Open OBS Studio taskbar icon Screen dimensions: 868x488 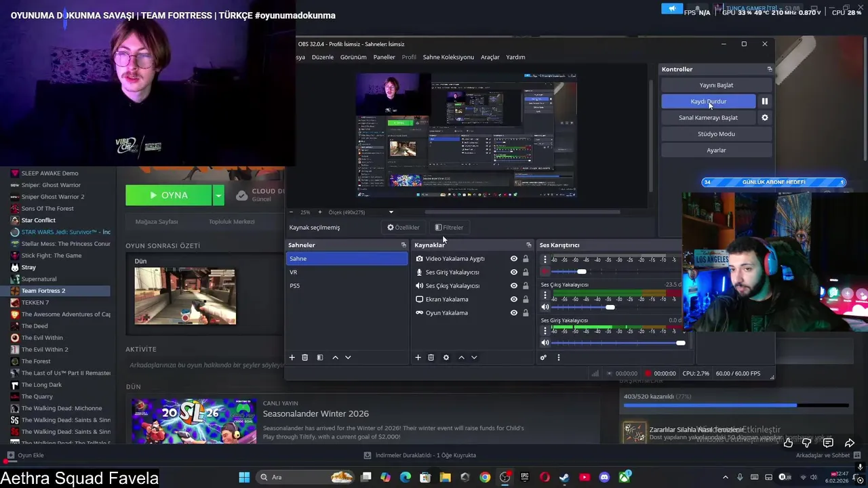pyautogui.click(x=505, y=477)
